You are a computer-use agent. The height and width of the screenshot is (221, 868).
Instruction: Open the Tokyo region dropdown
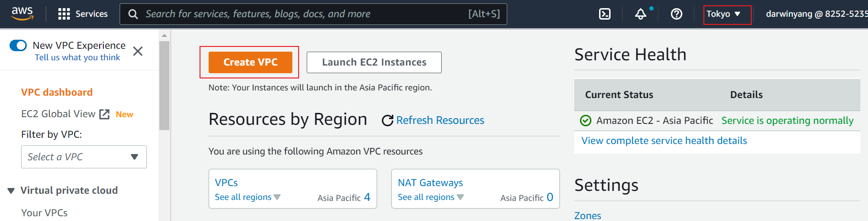click(x=724, y=14)
